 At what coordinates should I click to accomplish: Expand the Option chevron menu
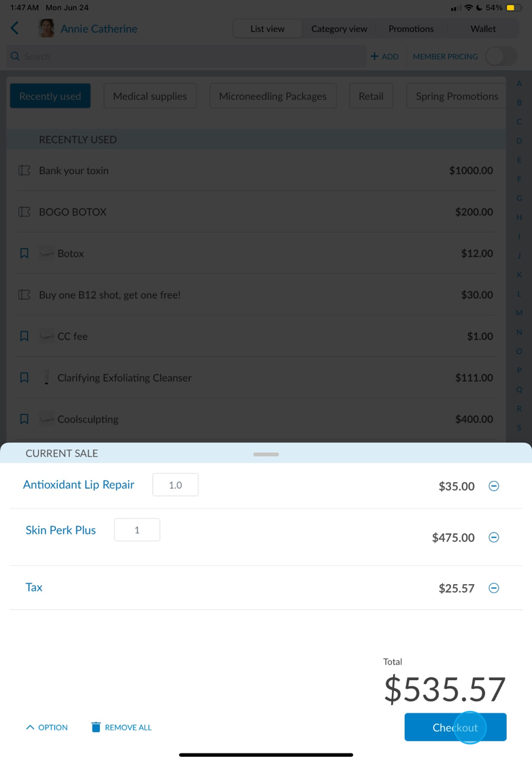click(x=30, y=727)
